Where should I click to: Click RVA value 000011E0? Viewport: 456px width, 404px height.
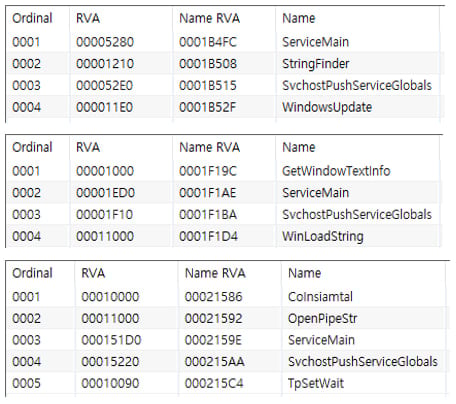[x=105, y=107]
